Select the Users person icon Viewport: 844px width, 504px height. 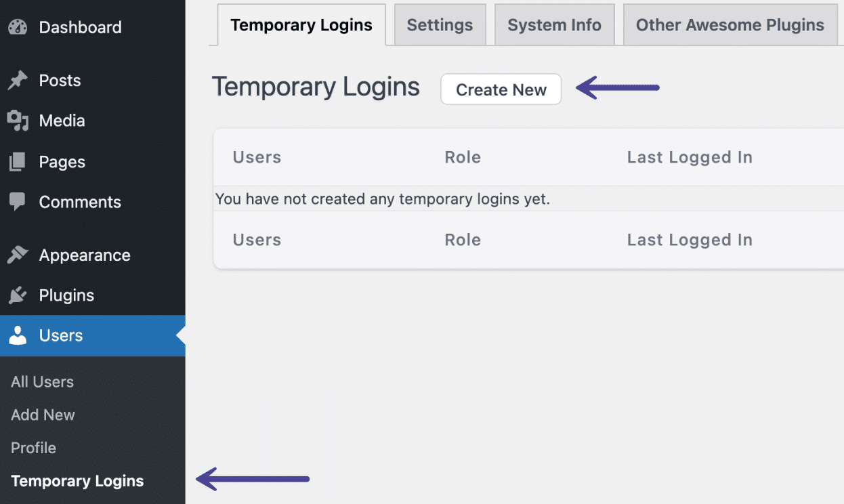point(17,335)
